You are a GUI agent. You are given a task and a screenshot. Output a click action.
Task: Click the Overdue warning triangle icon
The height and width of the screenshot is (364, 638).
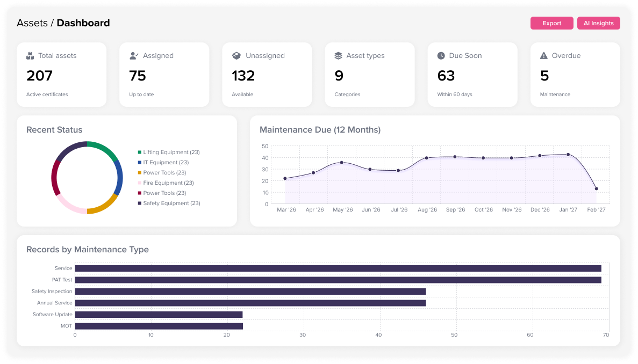544,56
